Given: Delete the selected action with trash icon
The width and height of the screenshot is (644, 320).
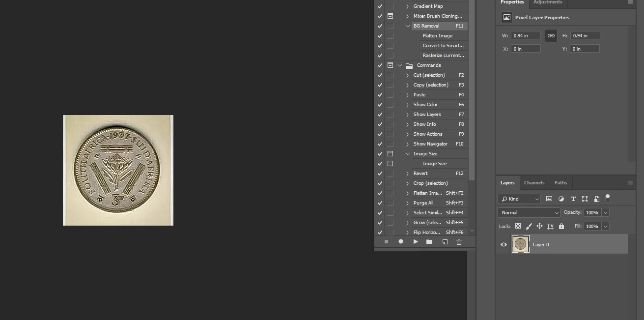Looking at the screenshot, I should pos(459,242).
